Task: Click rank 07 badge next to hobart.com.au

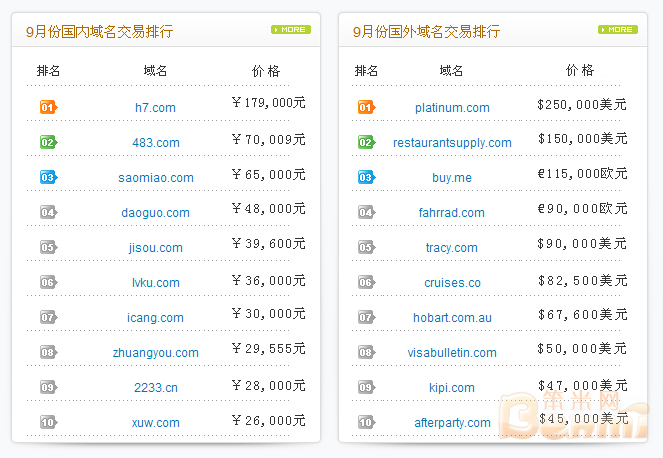Action: click(x=367, y=317)
